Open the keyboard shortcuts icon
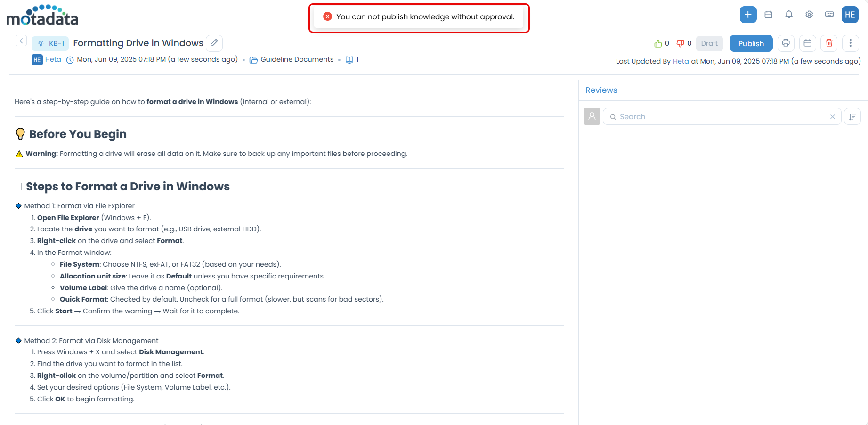The image size is (868, 425). click(829, 14)
